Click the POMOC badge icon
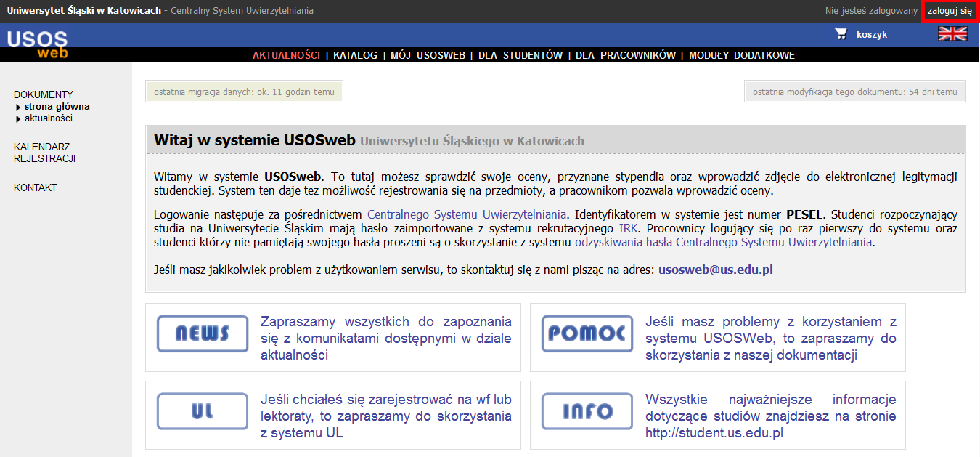Screen dimensions: 980x457 (587, 333)
